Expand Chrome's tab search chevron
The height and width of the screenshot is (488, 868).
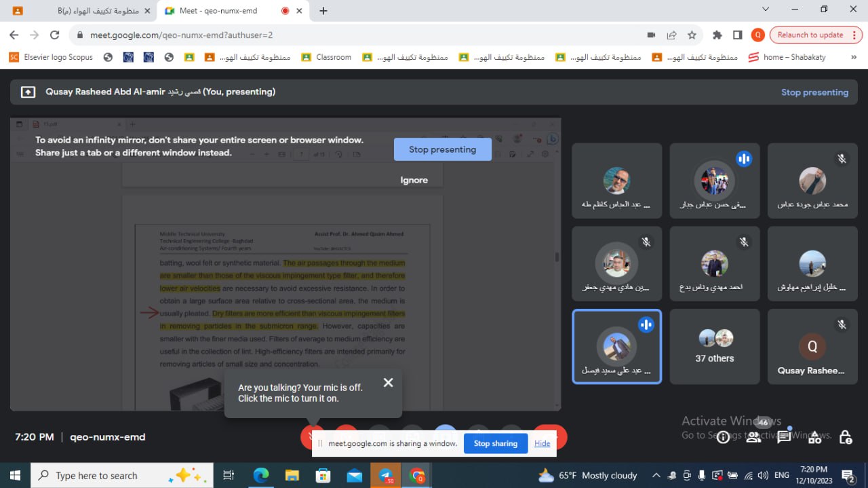(766, 10)
